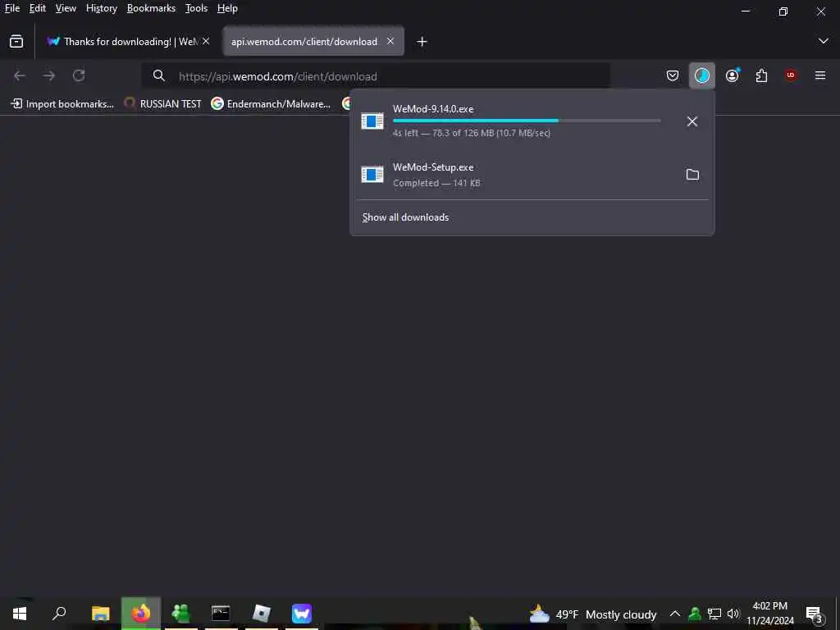
Task: Open the Edit menu
Action: click(x=38, y=8)
